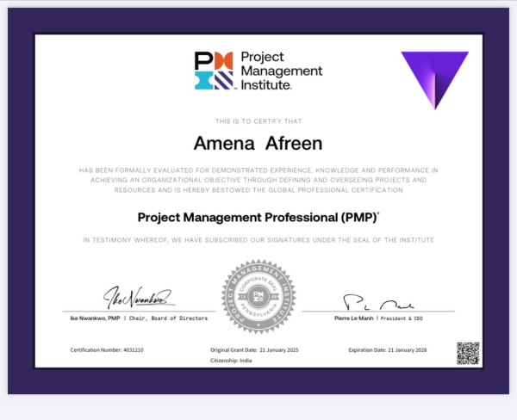Screen dimensions: 517x420
Task: Click the QR code on the certificate
Action: (467, 353)
